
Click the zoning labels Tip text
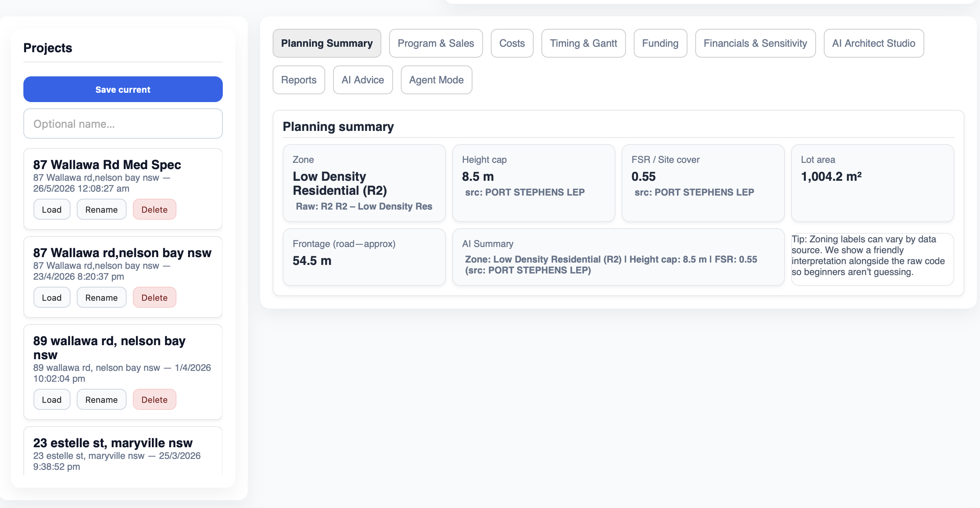tap(868, 256)
